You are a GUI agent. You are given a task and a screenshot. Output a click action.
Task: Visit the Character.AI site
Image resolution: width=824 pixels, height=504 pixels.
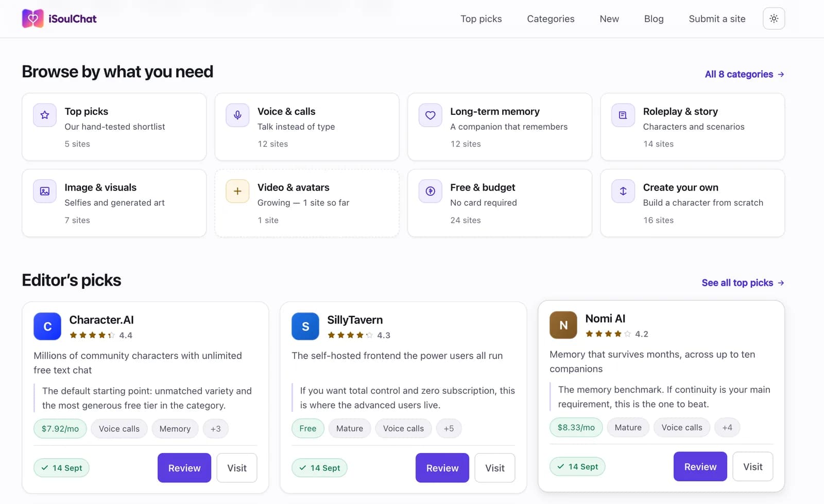(x=237, y=468)
